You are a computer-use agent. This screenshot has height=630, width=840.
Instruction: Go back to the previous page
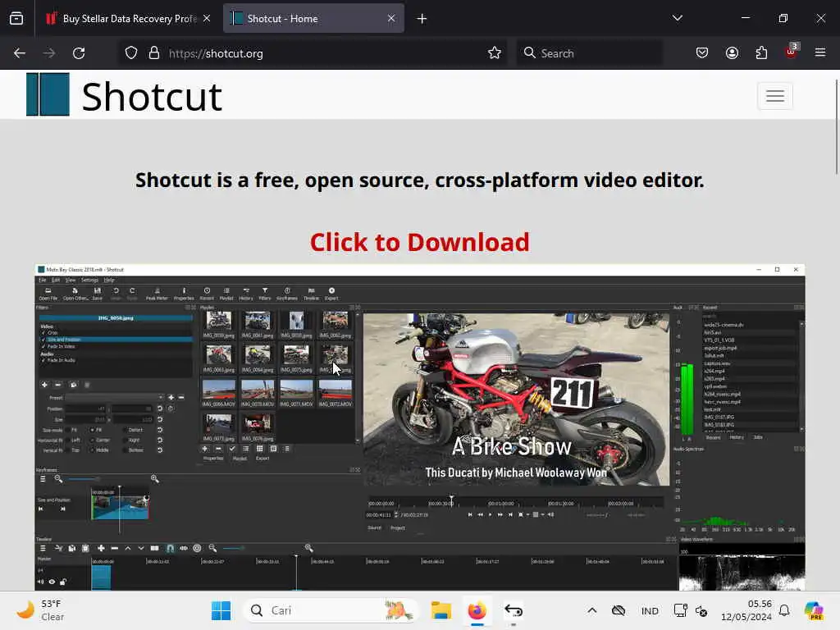[20, 53]
